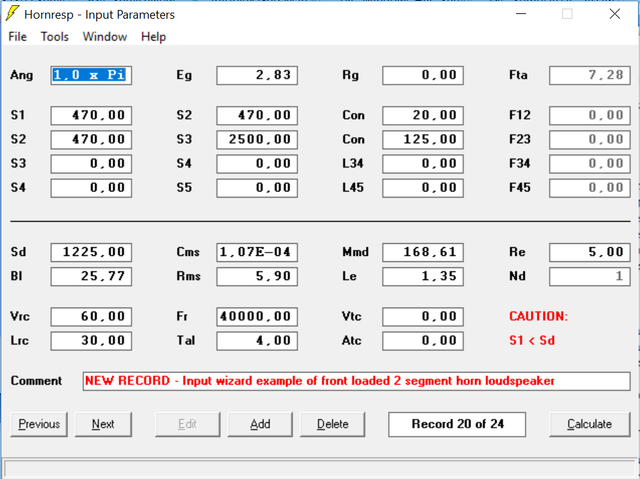Select the S3 field showing 2500,00
The height and width of the screenshot is (479, 640).
(x=257, y=140)
